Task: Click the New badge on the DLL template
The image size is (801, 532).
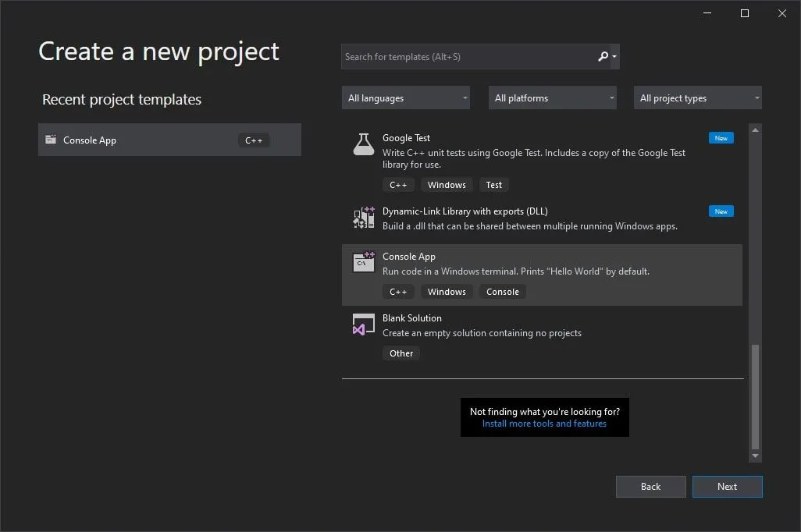Action: pos(721,211)
